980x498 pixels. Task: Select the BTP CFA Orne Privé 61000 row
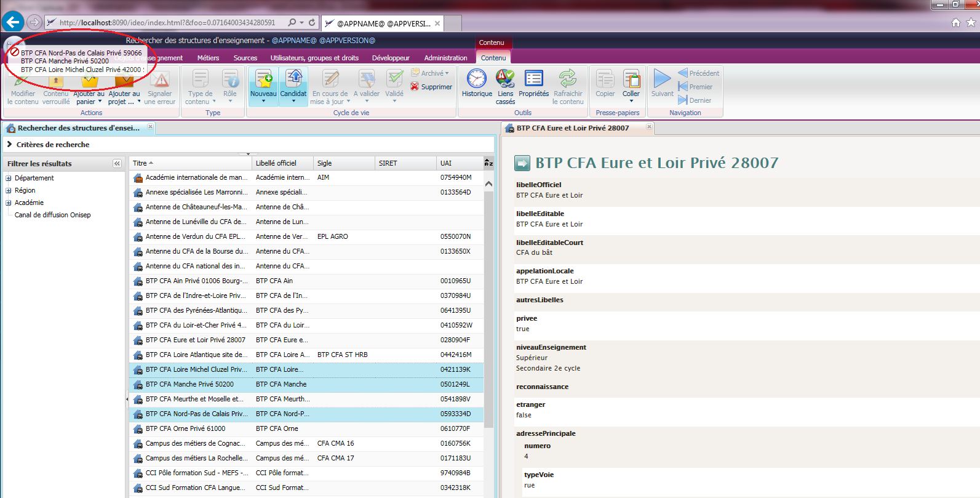pyautogui.click(x=185, y=428)
